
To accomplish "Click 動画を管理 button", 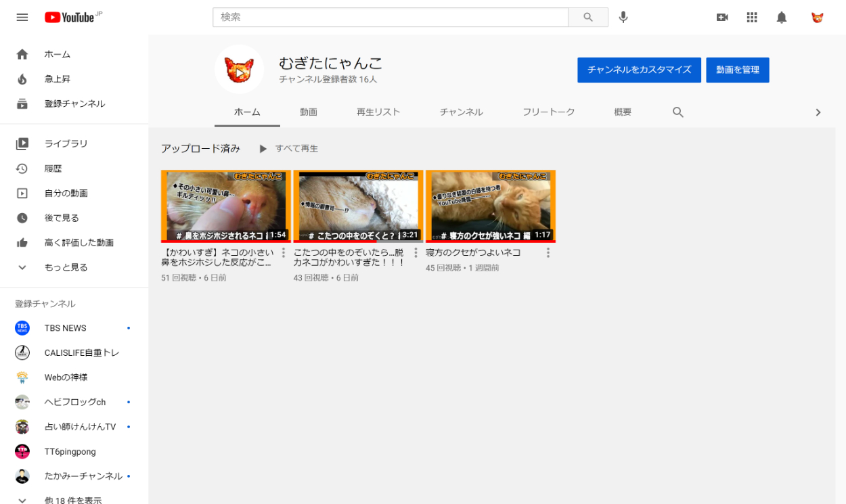I will [x=737, y=70].
